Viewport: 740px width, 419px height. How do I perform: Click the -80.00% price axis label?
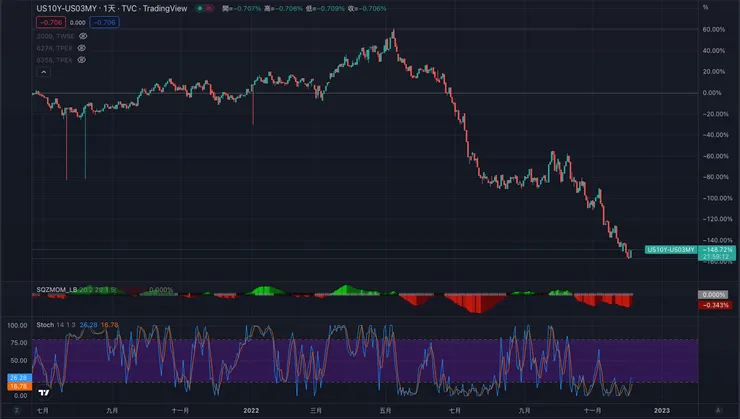pos(714,177)
